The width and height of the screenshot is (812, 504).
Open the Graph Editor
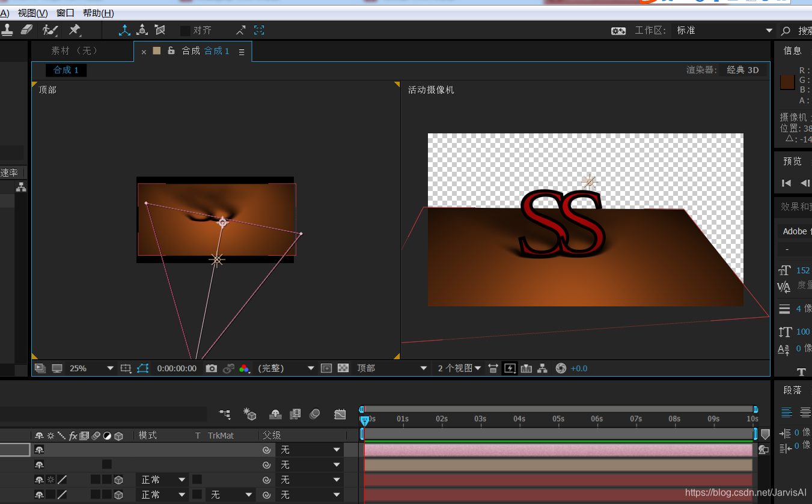(x=340, y=414)
